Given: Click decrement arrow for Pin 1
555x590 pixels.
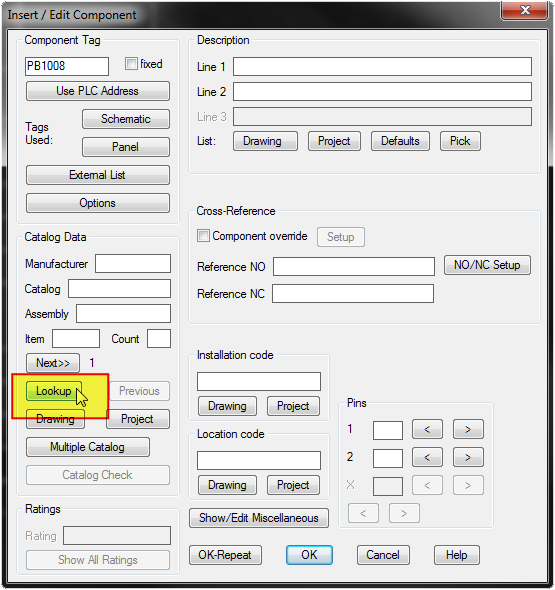Looking at the screenshot, I should [427, 429].
